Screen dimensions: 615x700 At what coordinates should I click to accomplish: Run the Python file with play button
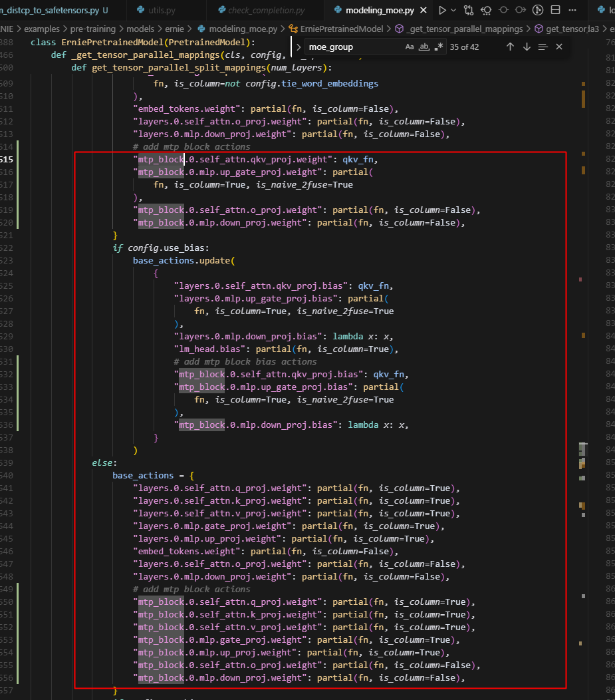coord(442,11)
